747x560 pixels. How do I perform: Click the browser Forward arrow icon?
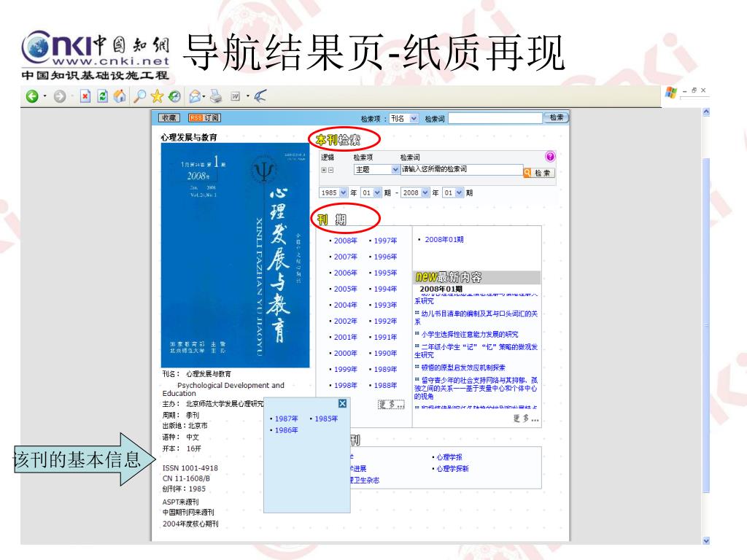pyautogui.click(x=60, y=97)
